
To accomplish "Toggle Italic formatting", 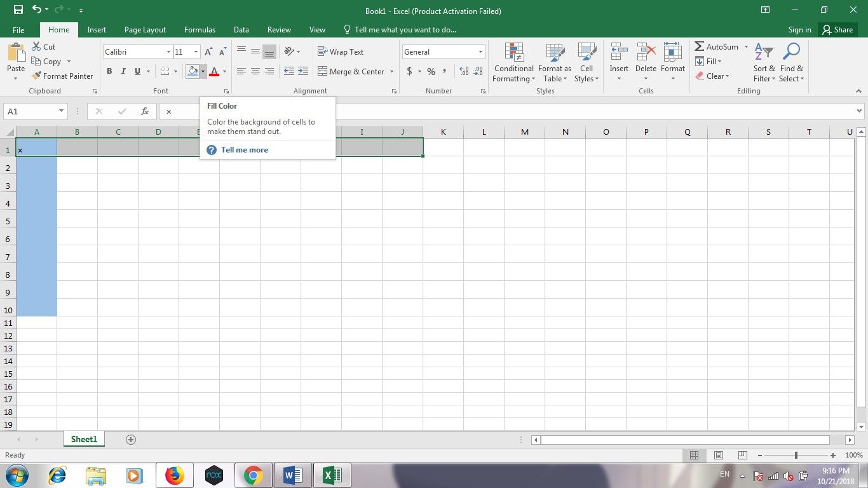I will (x=123, y=71).
